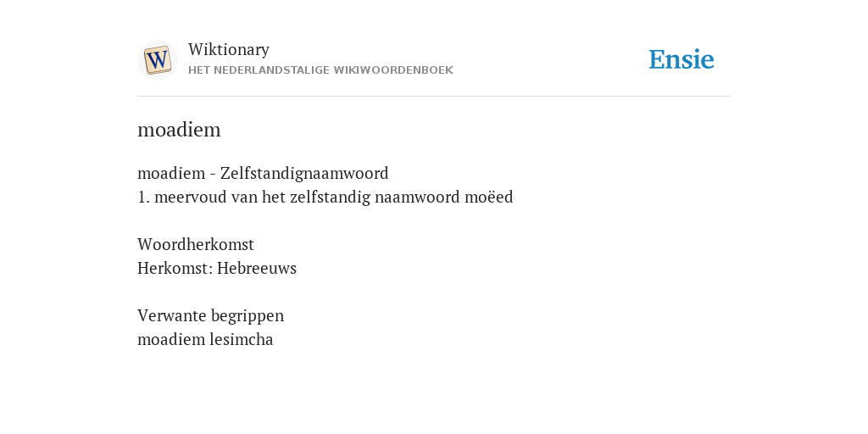Click the Wiktionary W logo icon
This screenshot has width=868, height=434.
point(157,60)
